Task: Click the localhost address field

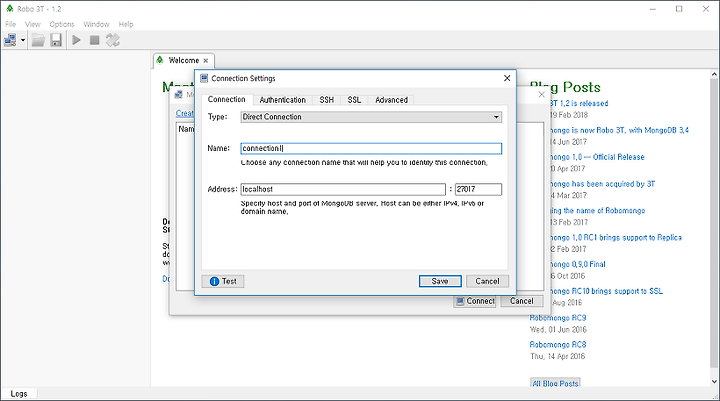Action: point(343,189)
